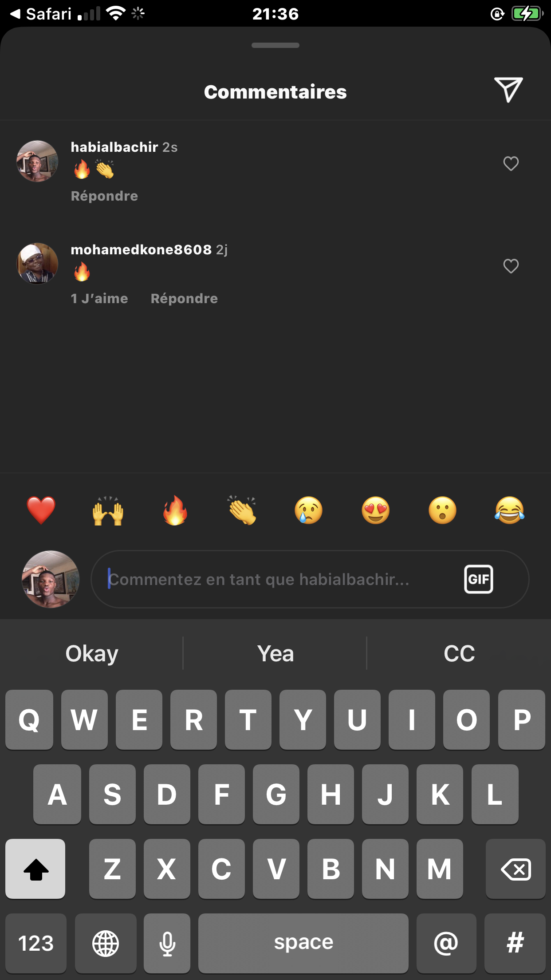Insert the red heart emoji
Viewport: 551px width, 980px height.
[x=41, y=510]
